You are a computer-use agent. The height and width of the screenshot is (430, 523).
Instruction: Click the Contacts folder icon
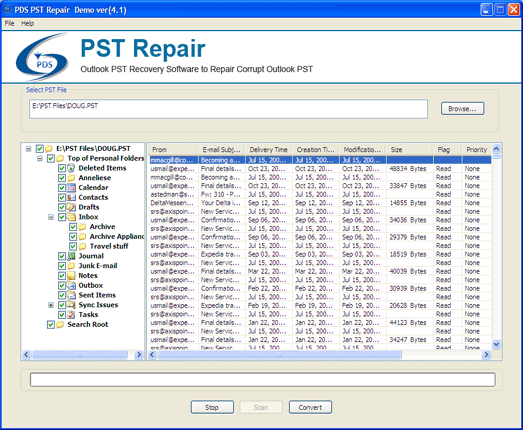[71, 197]
